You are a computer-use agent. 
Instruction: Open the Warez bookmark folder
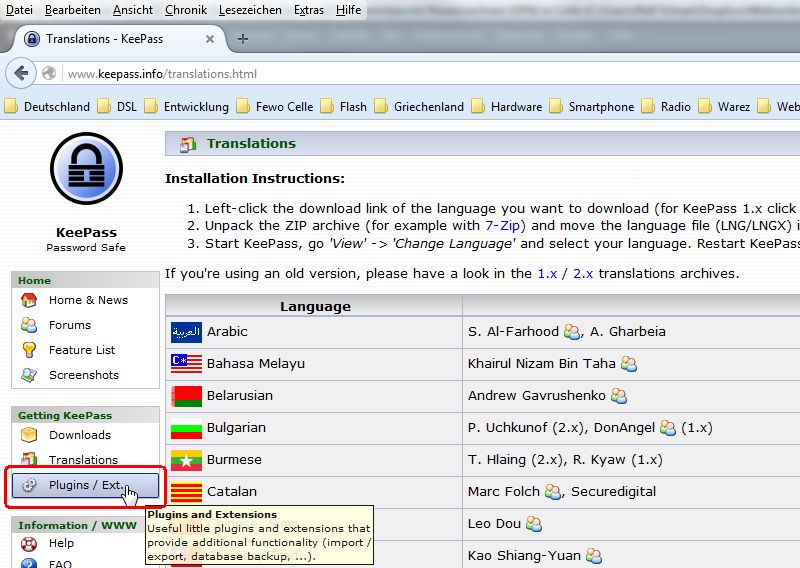[724, 107]
